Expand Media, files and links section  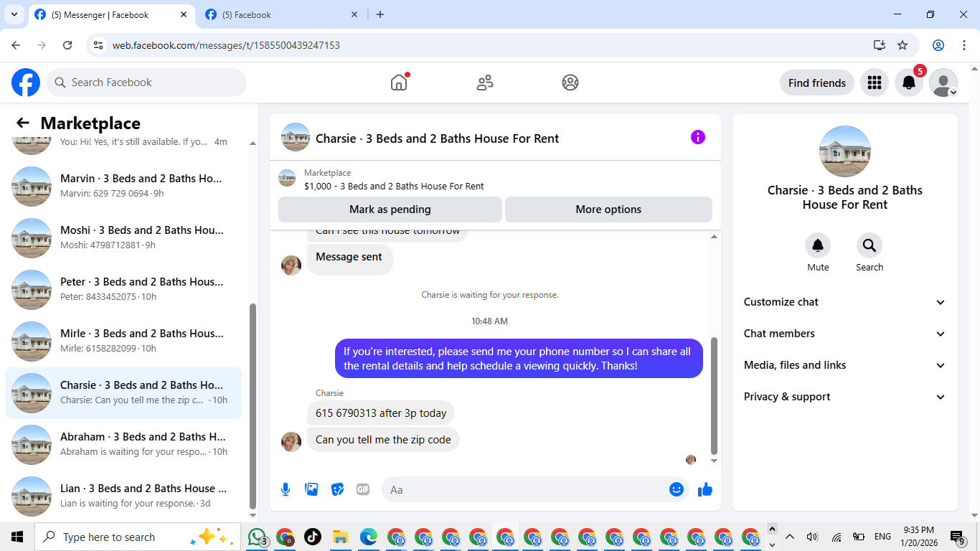(845, 365)
